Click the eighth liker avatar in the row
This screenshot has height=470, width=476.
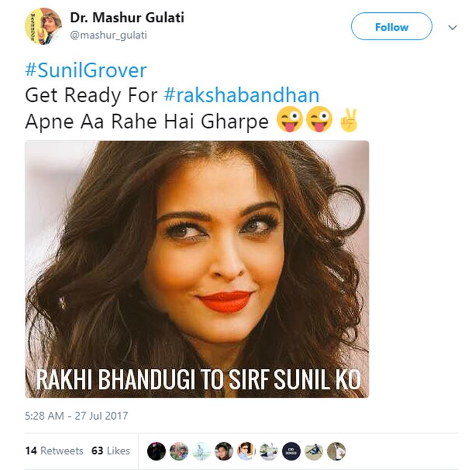click(x=314, y=451)
